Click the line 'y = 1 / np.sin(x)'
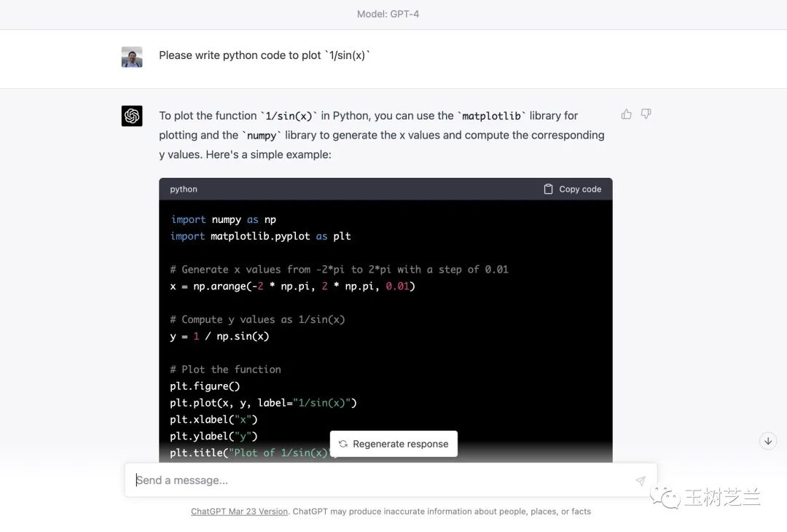This screenshot has width=787, height=532. [219, 336]
